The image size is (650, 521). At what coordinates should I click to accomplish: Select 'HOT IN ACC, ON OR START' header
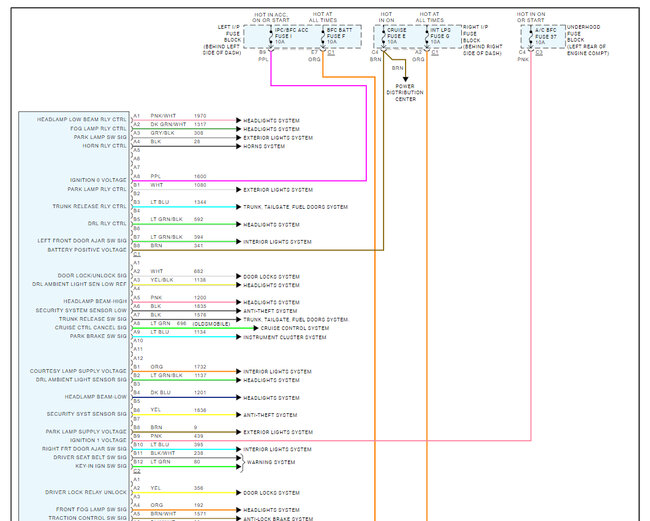(x=271, y=17)
